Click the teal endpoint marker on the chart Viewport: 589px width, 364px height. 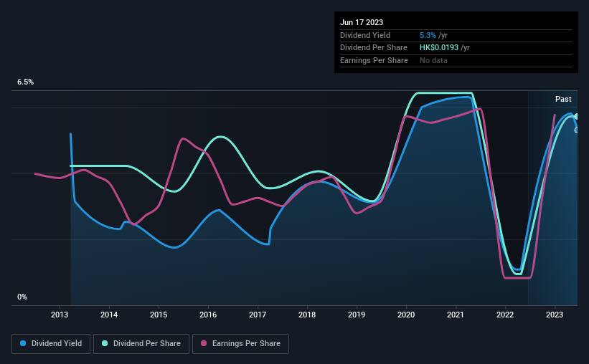click(x=576, y=117)
